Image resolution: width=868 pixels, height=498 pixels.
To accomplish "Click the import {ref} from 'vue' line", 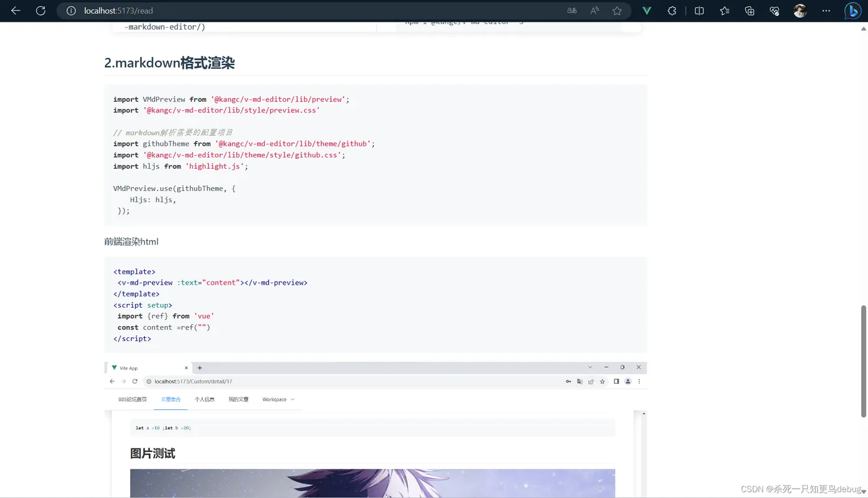I will [166, 316].
